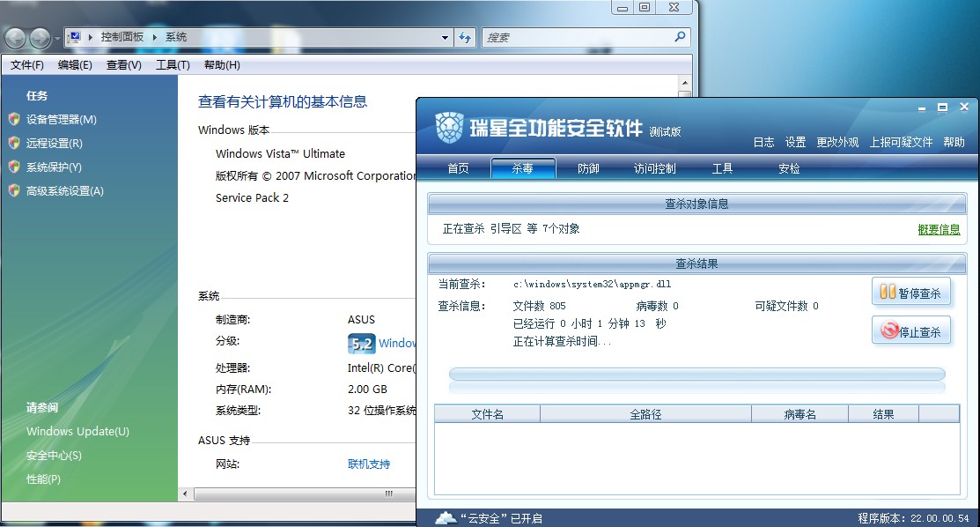Select the 杀毒 tab
The width and height of the screenshot is (980, 527).
coord(523,168)
